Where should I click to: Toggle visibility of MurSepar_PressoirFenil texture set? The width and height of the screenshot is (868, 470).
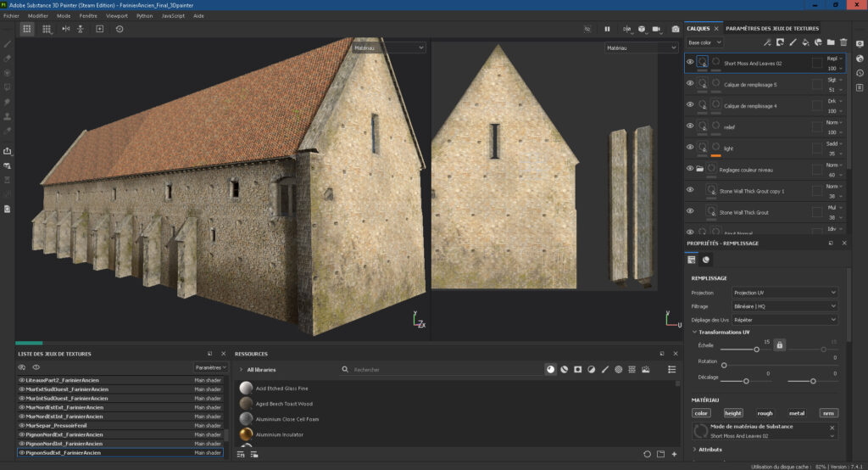coord(21,425)
